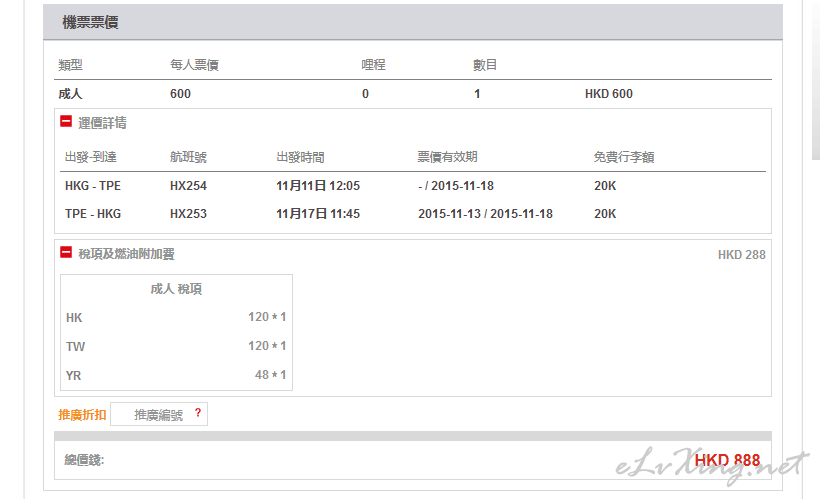
Task: Click the YR surcharge row of 48
Action: (x=176, y=375)
